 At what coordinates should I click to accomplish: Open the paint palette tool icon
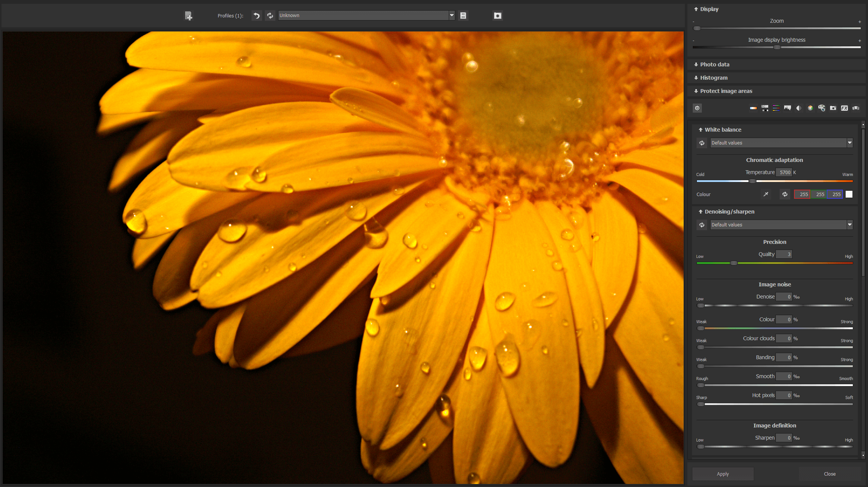click(822, 108)
